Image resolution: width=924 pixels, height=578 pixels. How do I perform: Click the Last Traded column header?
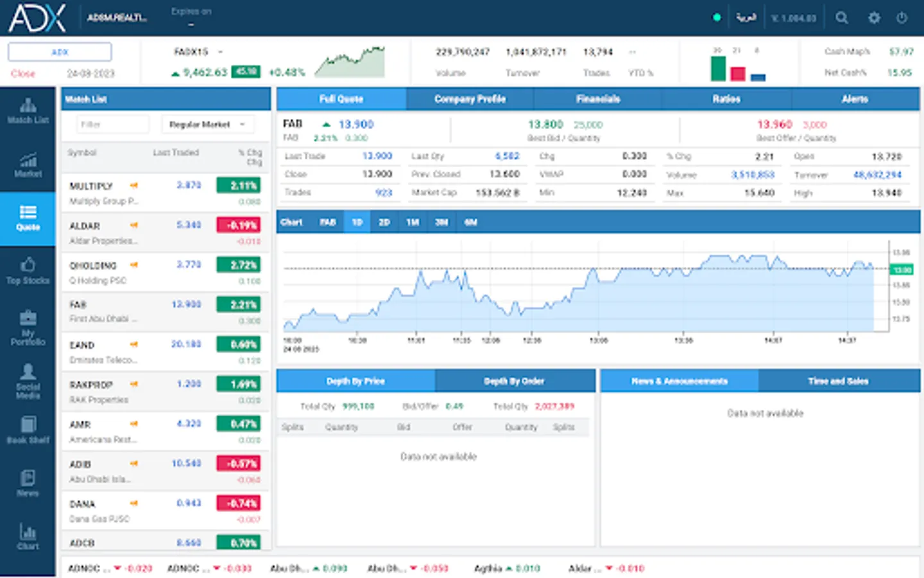point(176,153)
